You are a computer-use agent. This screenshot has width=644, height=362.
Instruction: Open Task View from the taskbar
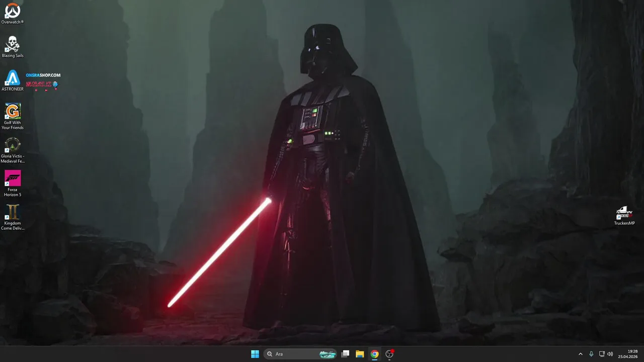(x=345, y=354)
